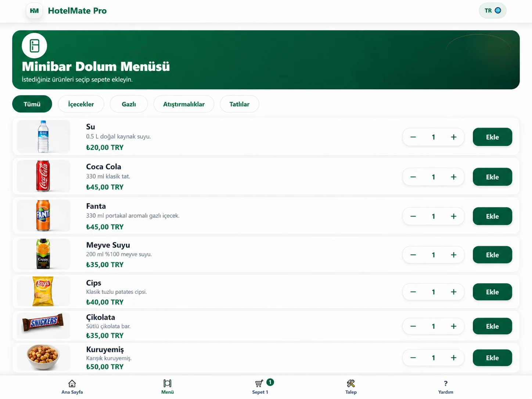Click the Fanta can thumbnail
Viewport: 532px width, 399px height.
point(43,215)
